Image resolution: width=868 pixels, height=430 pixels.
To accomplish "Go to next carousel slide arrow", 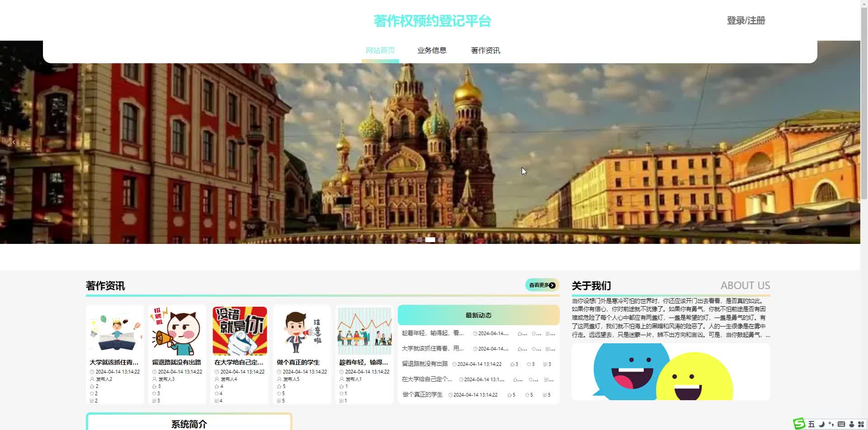I will tap(846, 142).
